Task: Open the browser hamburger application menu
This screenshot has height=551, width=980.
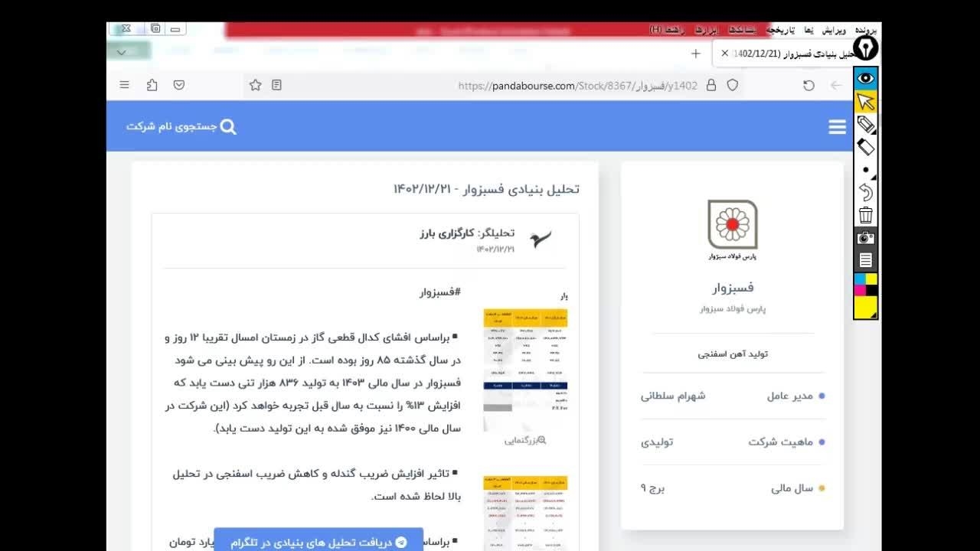Action: coord(125,86)
